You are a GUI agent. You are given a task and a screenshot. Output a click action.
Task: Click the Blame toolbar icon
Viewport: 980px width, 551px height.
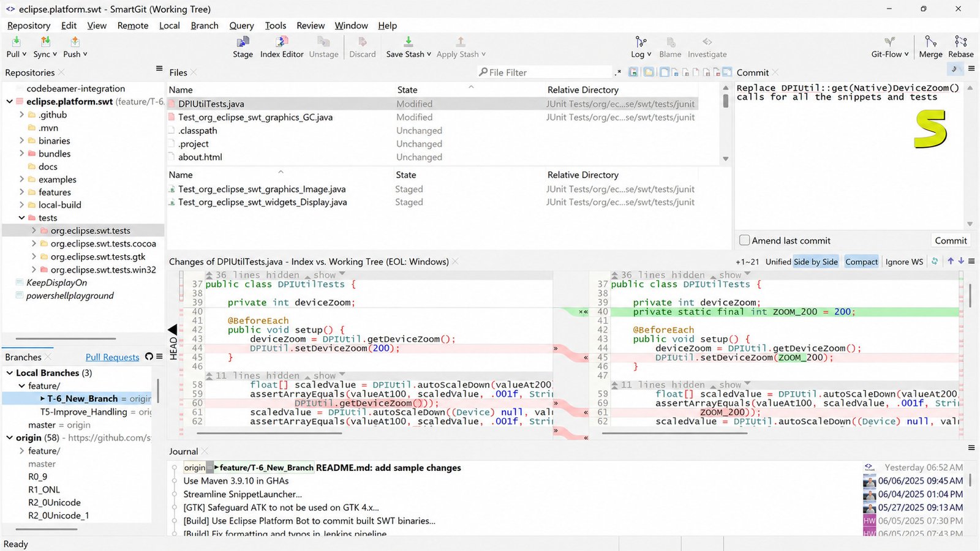(671, 42)
